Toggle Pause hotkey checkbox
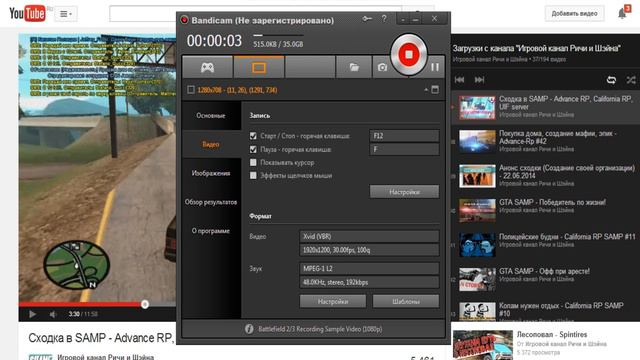The image size is (640, 360). [x=253, y=149]
